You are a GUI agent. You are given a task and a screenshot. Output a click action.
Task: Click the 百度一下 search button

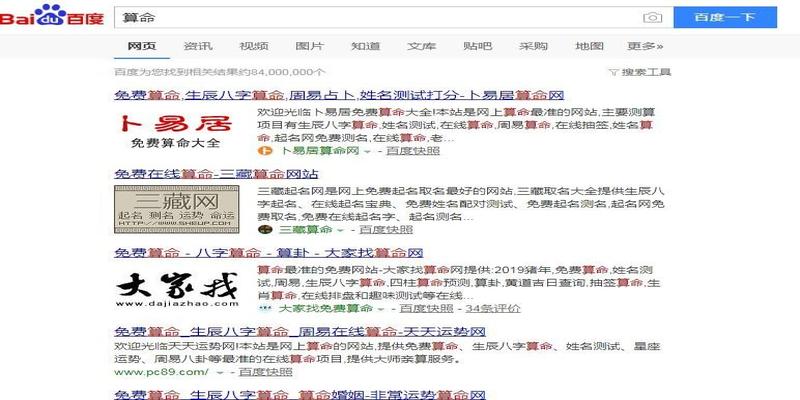tap(725, 17)
